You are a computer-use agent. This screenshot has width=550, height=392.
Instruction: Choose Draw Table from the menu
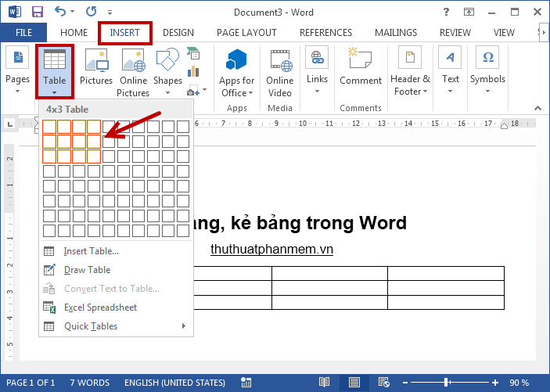coord(116,270)
